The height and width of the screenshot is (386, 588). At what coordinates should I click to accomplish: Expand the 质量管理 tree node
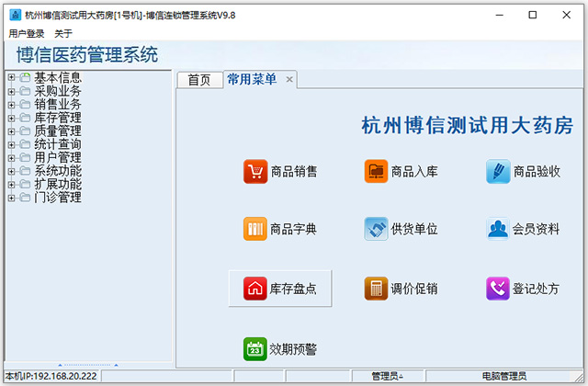(x=12, y=131)
